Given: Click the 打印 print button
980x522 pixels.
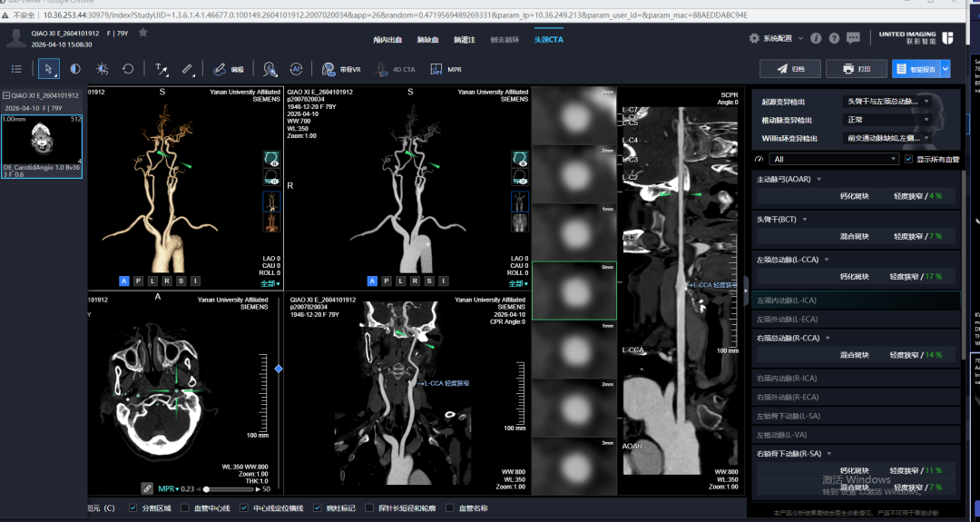Looking at the screenshot, I should (857, 69).
